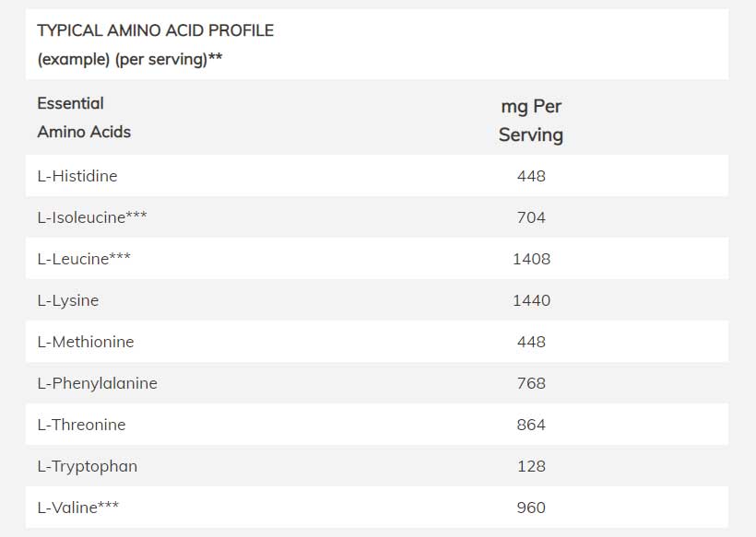Click the L-Histidine row label
The width and height of the screenshot is (756, 537).
pyautogui.click(x=77, y=176)
